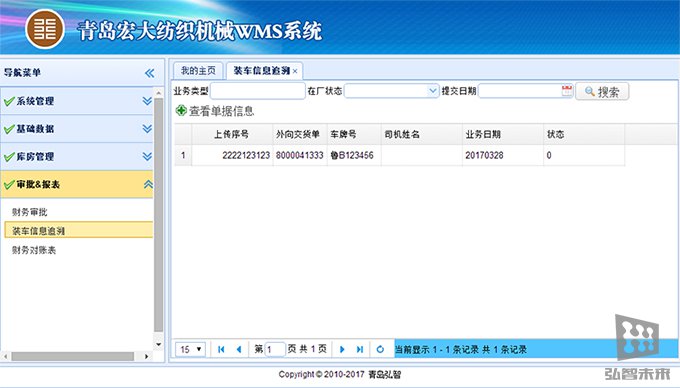The image size is (680, 388).
Task: Sort by 业务日期 column header
Action: [503, 134]
